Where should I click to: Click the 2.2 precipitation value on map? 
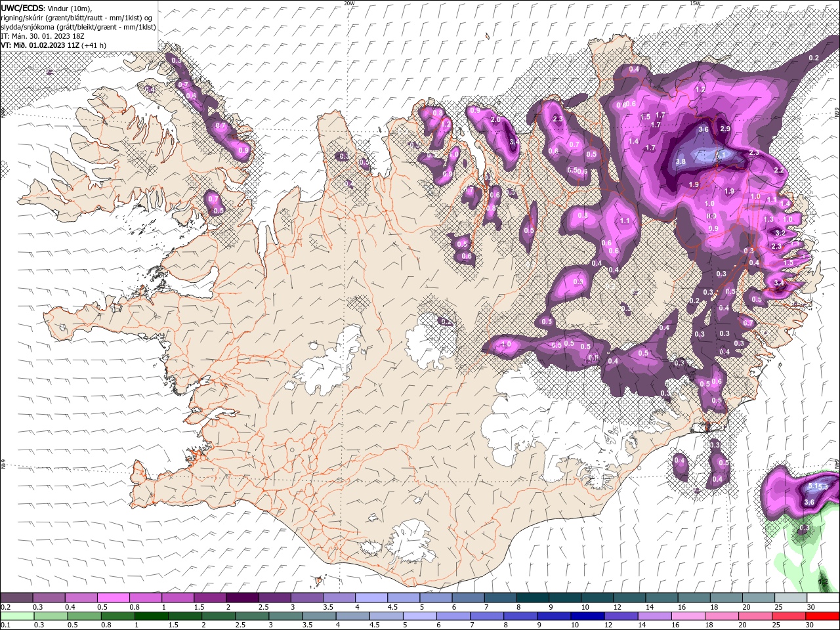(779, 170)
